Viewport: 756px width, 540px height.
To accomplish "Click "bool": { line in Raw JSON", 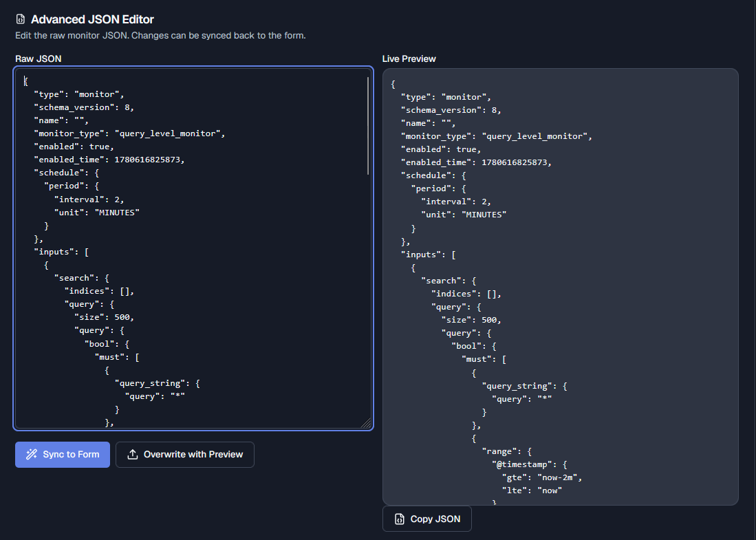I will tap(107, 344).
